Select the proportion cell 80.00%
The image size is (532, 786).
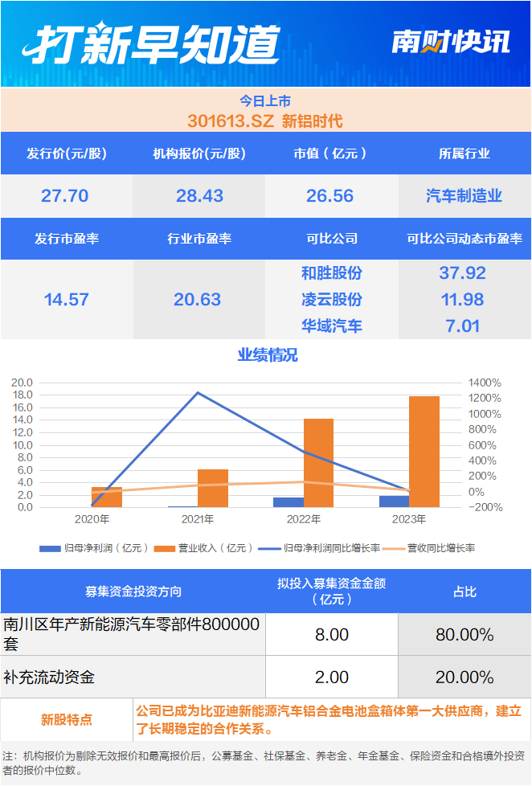464,635
